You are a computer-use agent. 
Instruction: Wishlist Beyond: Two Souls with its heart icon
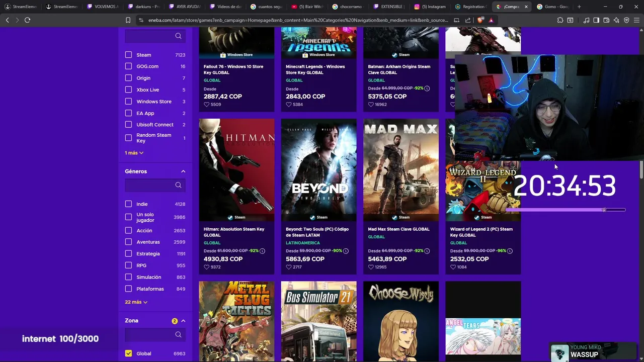[288, 267]
